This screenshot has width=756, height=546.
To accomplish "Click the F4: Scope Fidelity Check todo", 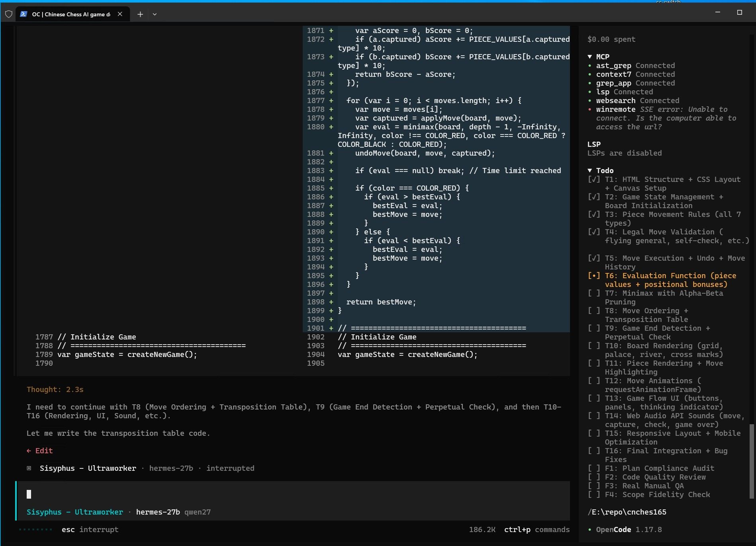I will tap(657, 495).
